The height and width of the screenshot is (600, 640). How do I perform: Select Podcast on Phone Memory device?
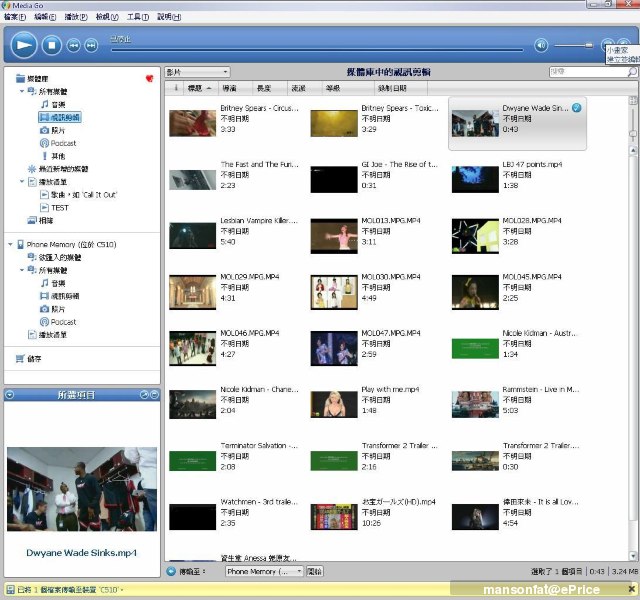click(x=58, y=322)
